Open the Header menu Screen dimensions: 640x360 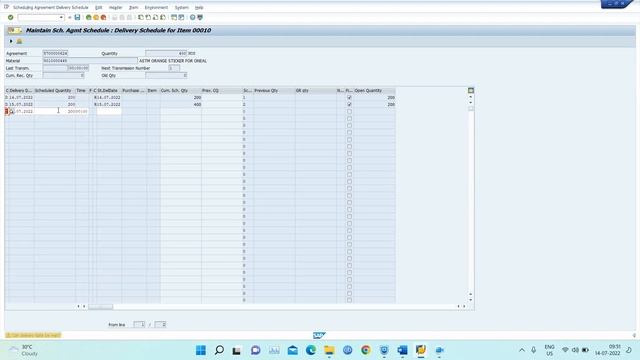click(x=116, y=7)
